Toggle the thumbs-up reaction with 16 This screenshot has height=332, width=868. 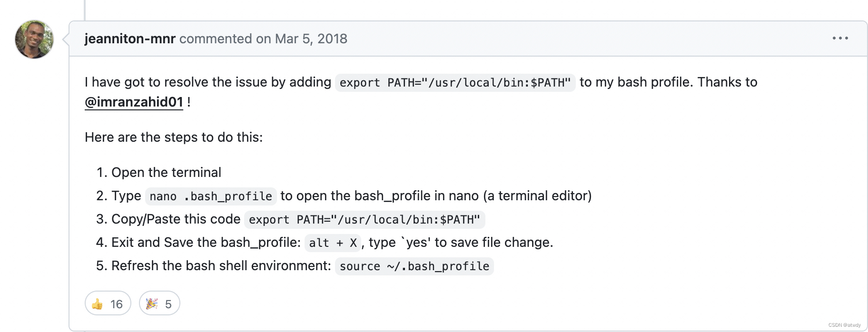(108, 303)
